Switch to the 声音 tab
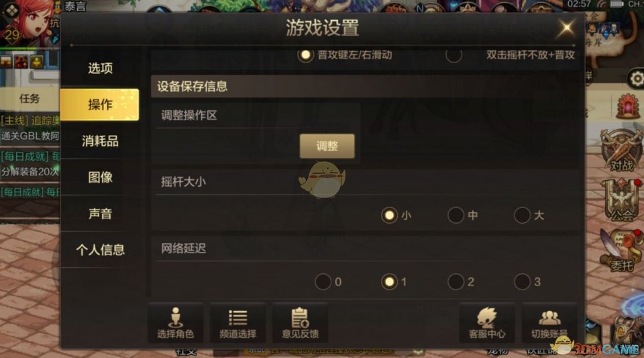644x358 pixels. pos(100,214)
